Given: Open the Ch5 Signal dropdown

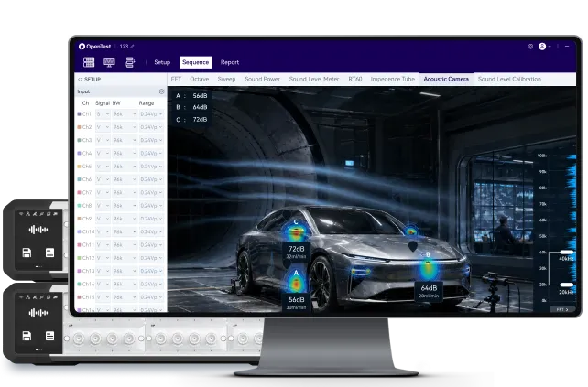Looking at the screenshot, I should point(103,167).
